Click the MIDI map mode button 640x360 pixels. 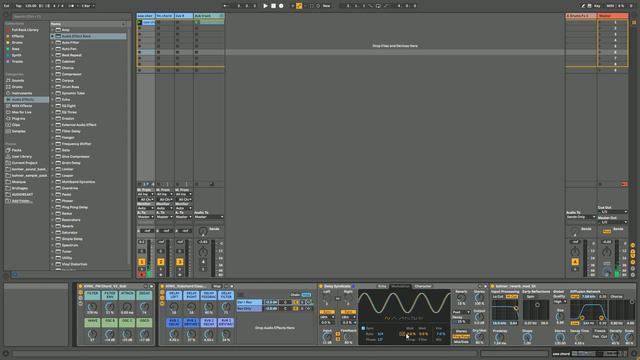[x=610, y=6]
